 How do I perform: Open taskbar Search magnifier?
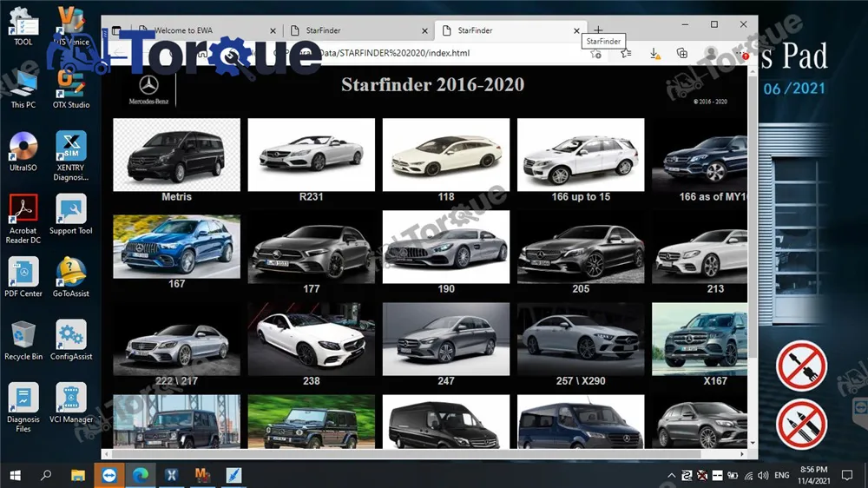(46, 475)
